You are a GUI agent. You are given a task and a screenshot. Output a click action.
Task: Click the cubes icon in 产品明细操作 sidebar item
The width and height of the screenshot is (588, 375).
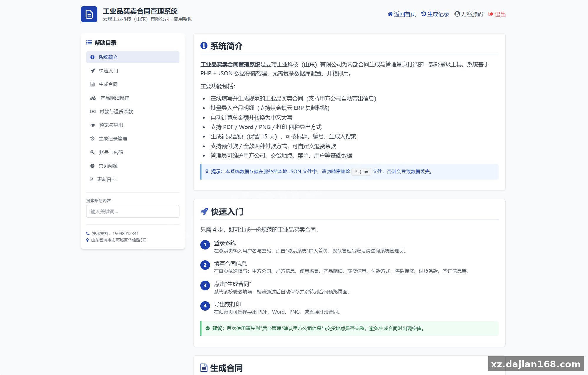tap(93, 98)
